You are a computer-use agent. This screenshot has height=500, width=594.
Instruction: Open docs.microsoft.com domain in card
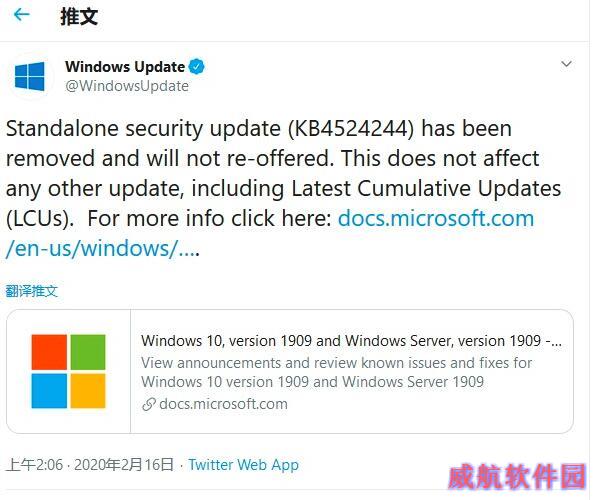click(x=224, y=404)
